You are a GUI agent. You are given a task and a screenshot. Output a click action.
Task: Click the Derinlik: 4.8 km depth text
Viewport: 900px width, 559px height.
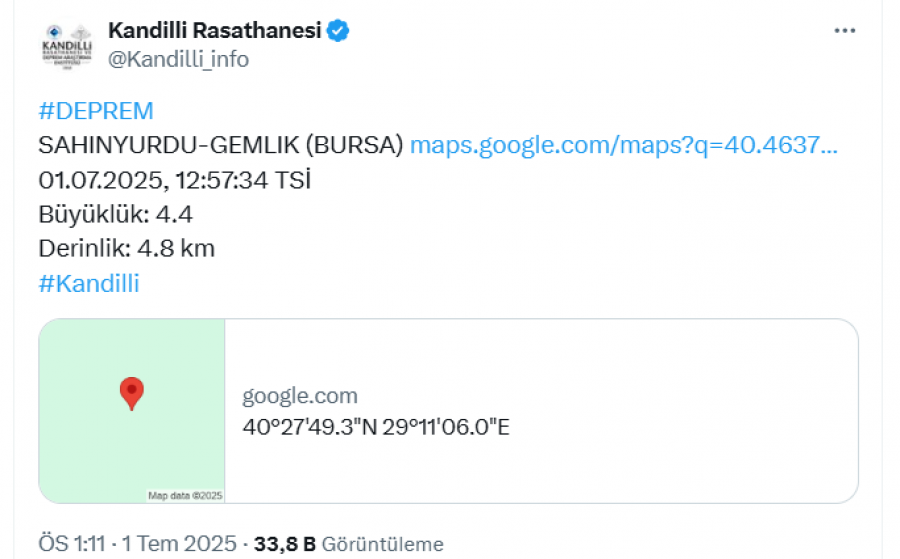tap(127, 249)
